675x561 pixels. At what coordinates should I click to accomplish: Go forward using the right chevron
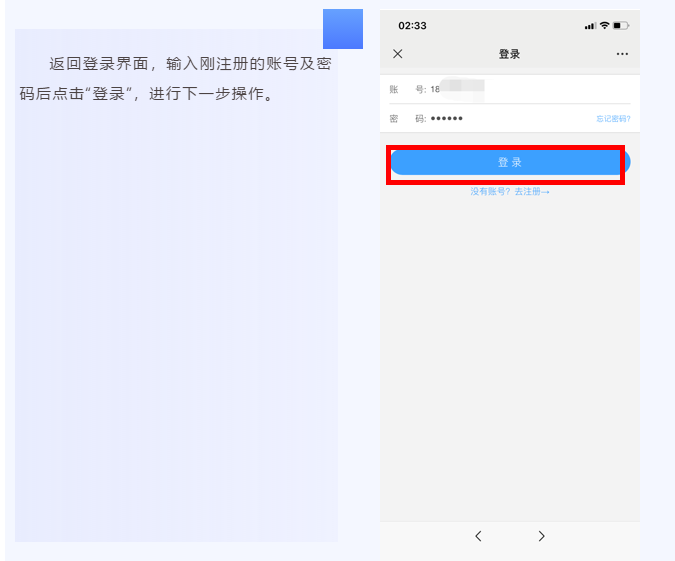pos(542,536)
